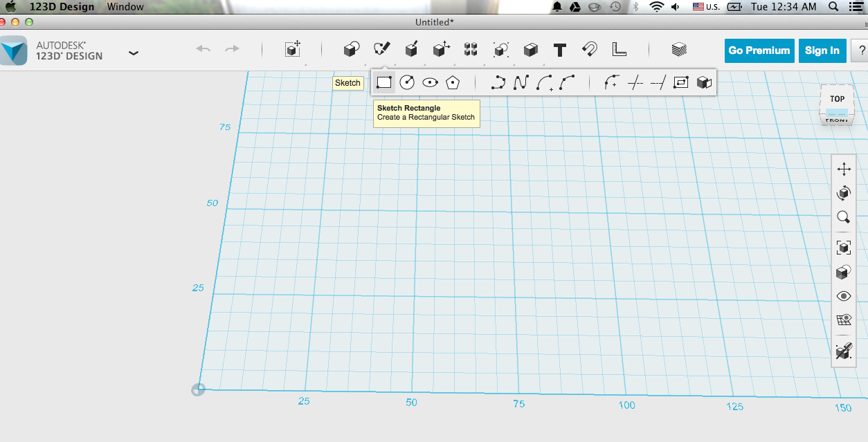Image resolution: width=868 pixels, height=442 pixels.
Task: Open the Window menu
Action: pyautogui.click(x=126, y=6)
